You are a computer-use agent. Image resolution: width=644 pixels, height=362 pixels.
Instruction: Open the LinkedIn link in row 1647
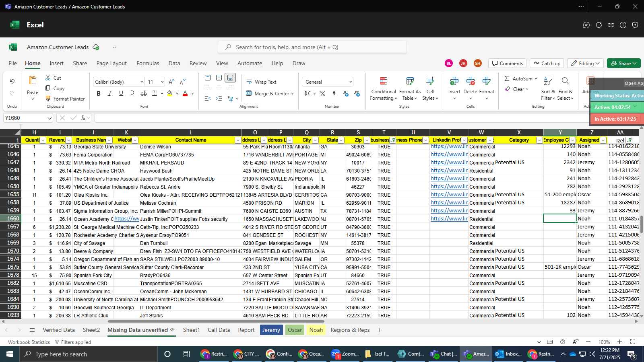pos(449,162)
